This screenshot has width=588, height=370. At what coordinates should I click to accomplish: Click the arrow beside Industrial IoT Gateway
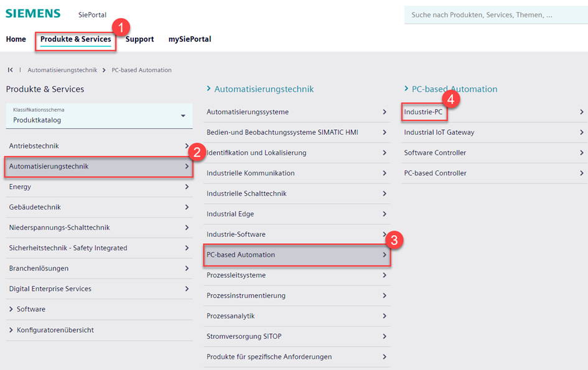[581, 132]
